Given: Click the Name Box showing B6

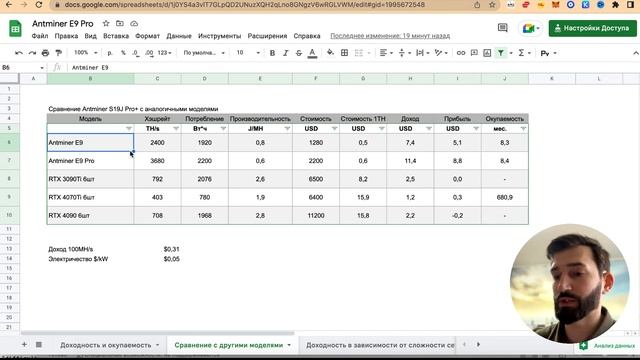Looking at the screenshot, I should (x=23, y=67).
